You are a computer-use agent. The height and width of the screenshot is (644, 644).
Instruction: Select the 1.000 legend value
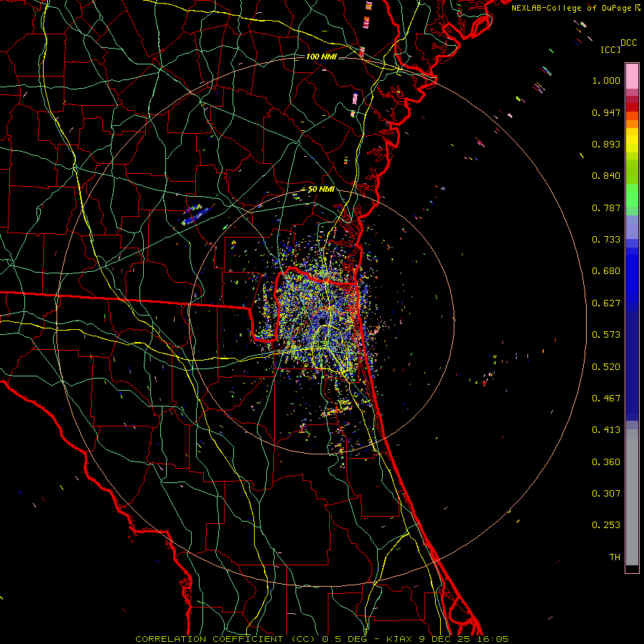(x=606, y=80)
